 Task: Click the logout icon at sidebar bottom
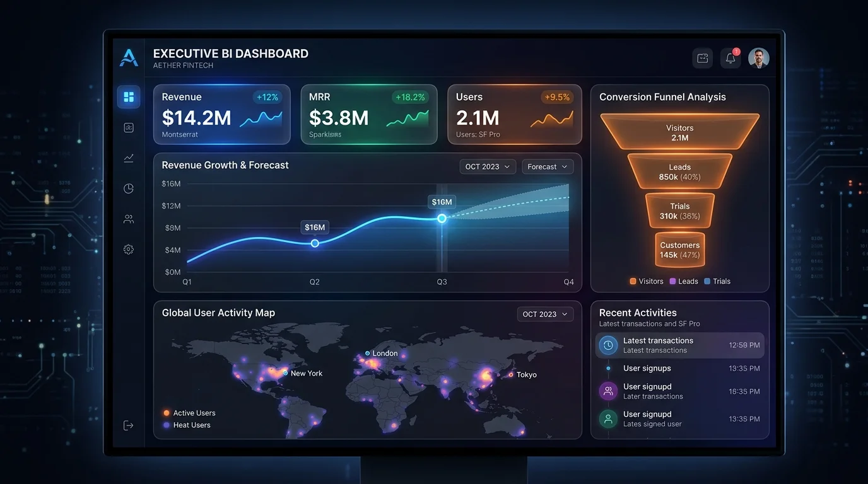(129, 425)
